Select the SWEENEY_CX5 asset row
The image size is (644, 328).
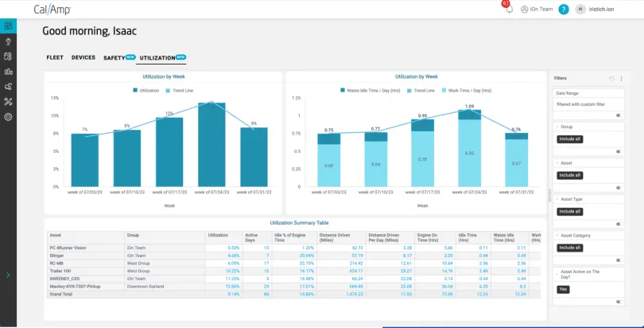(293, 279)
